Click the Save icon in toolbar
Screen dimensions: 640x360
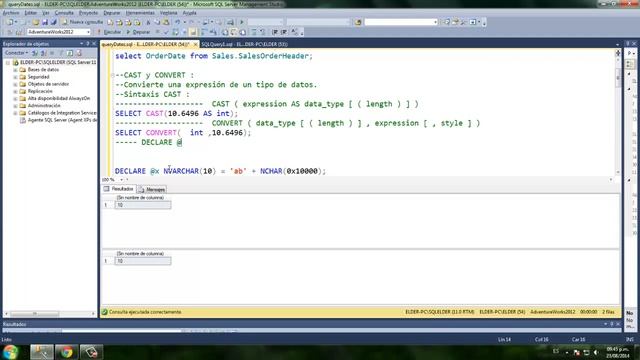click(x=45, y=22)
